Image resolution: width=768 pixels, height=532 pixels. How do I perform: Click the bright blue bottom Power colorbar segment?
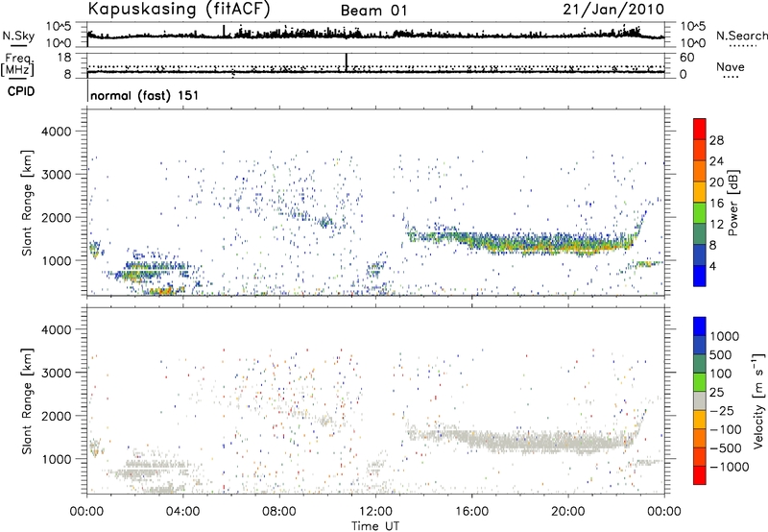700,276
